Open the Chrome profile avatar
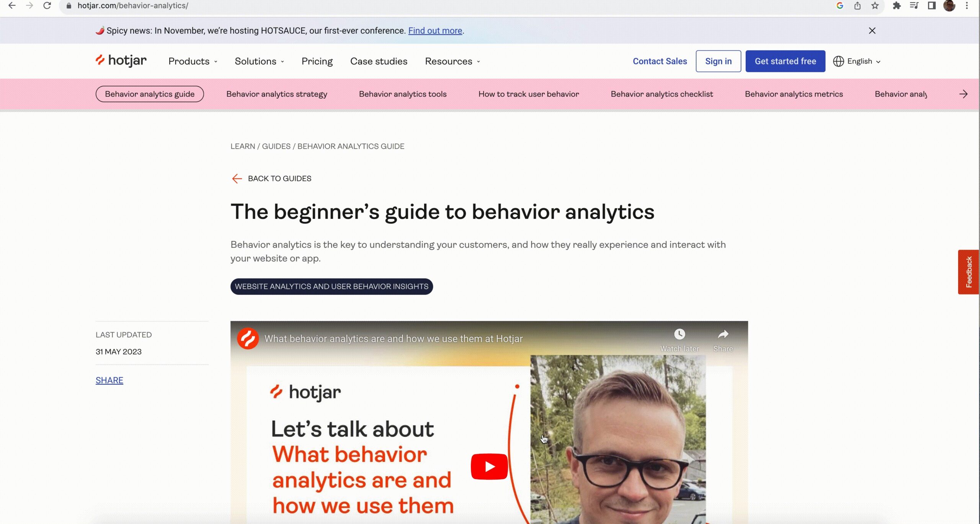The image size is (980, 524). (949, 6)
